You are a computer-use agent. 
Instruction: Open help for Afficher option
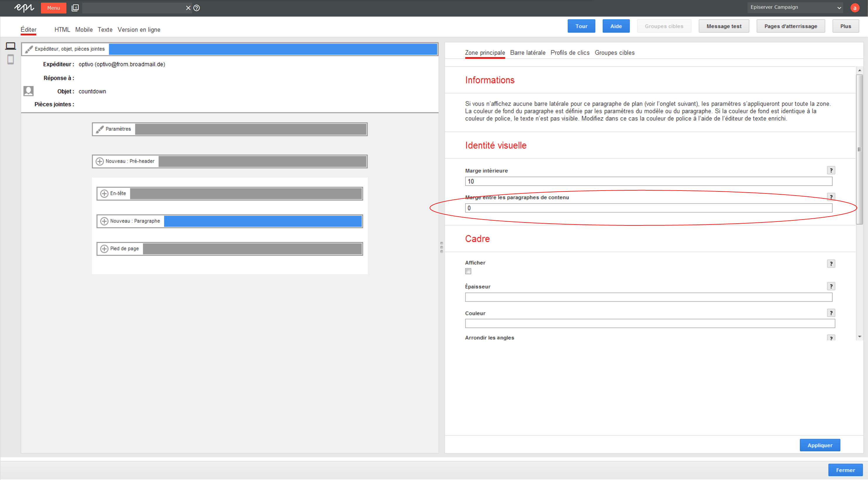click(x=831, y=264)
